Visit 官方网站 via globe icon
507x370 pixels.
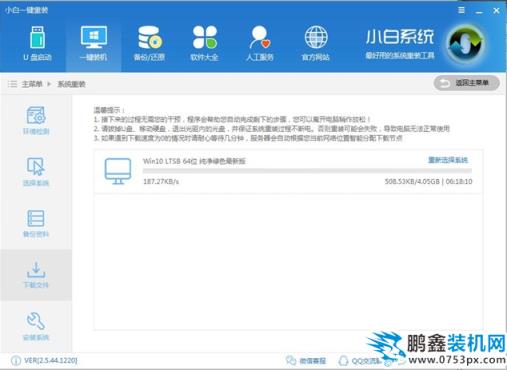(316, 44)
